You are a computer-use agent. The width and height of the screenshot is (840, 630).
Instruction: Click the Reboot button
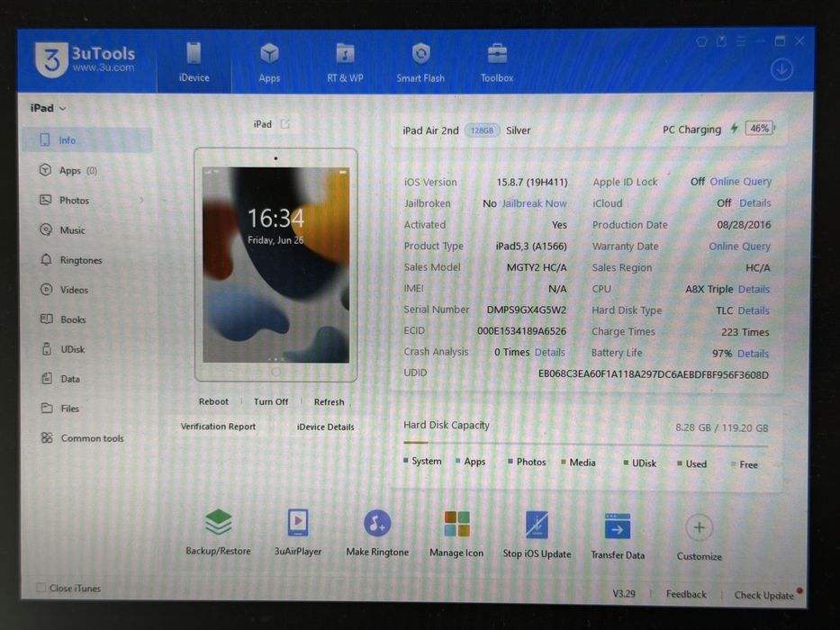click(x=213, y=401)
